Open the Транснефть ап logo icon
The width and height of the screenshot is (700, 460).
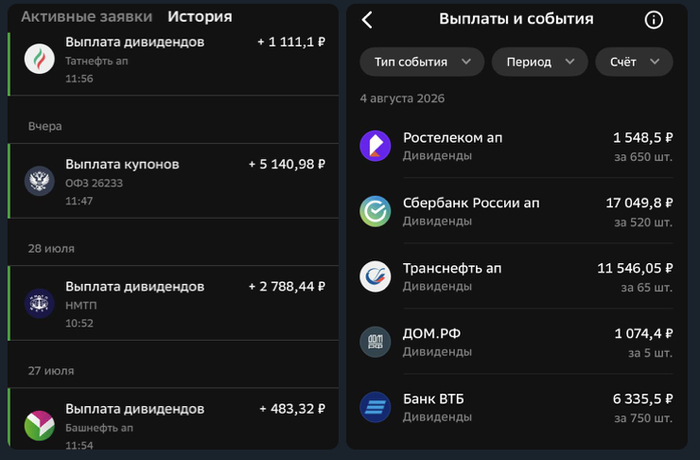[375, 276]
